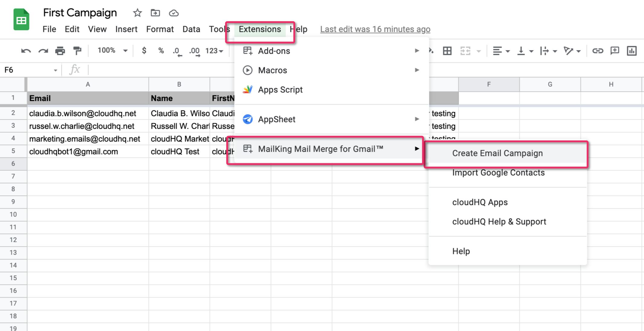Screen dimensions: 644x331
Task: Click the move-to-folder icon
Action: [x=155, y=13]
